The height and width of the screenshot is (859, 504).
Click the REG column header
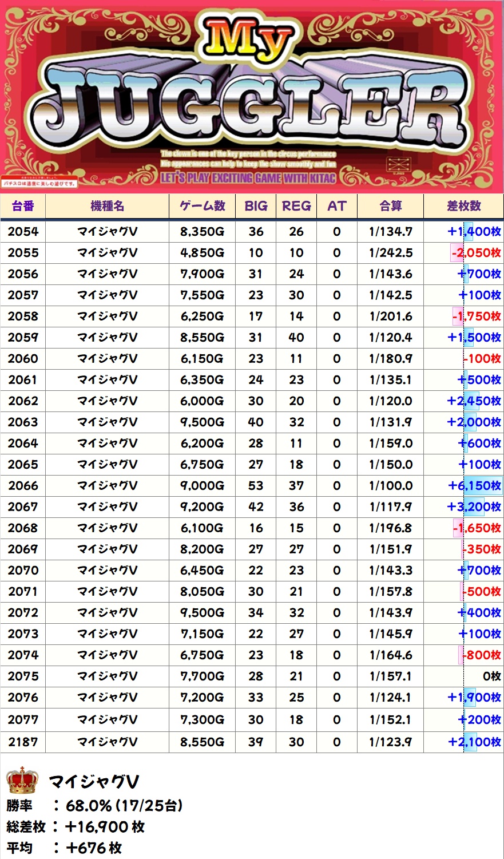pos(296,206)
